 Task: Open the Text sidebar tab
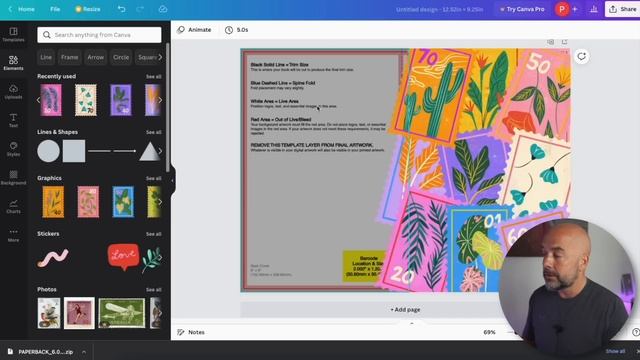click(13, 120)
